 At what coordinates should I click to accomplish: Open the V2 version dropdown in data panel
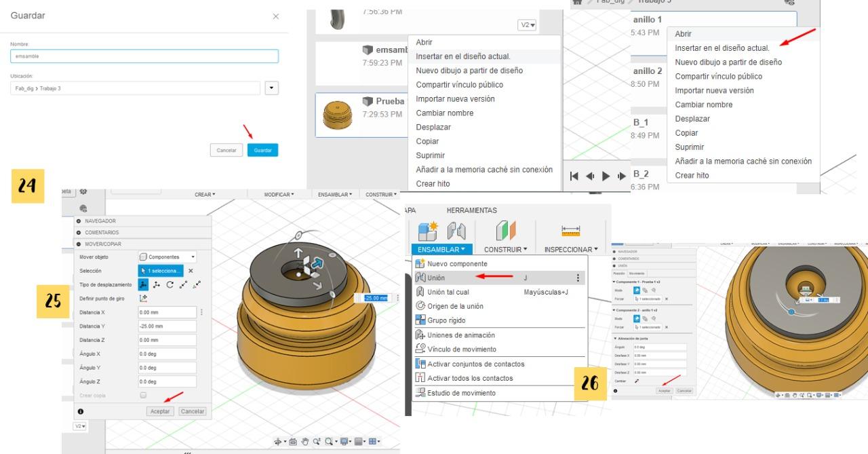pyautogui.click(x=527, y=25)
